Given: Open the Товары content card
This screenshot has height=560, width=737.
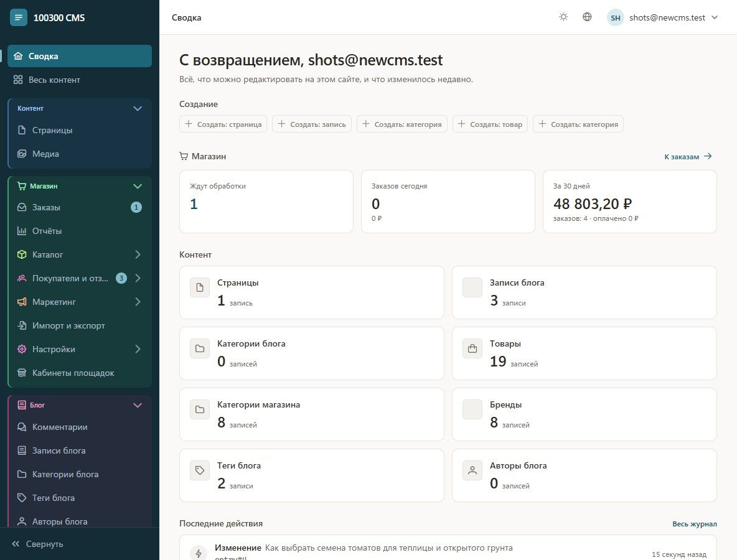Looking at the screenshot, I should tap(584, 353).
